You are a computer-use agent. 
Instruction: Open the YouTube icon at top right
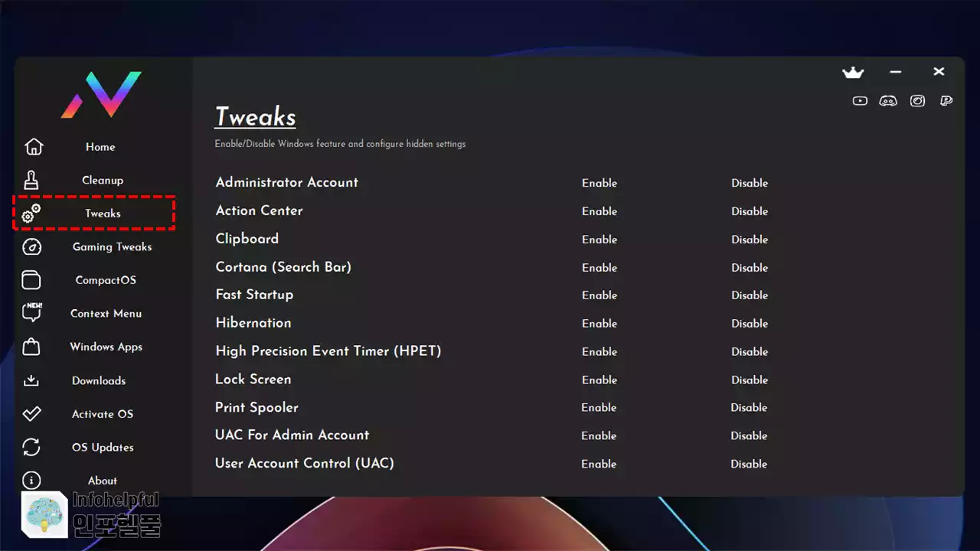click(x=860, y=100)
